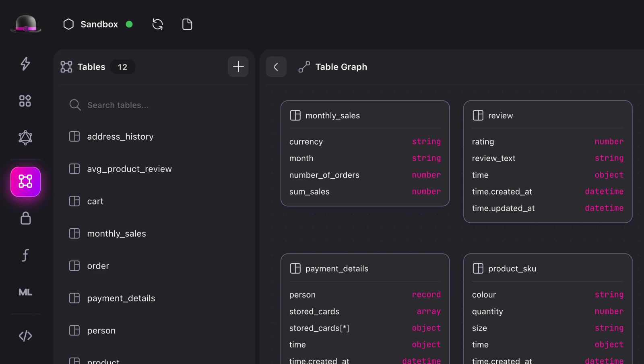
Task: Open the code brackets icon in sidebar
Action: 25,336
